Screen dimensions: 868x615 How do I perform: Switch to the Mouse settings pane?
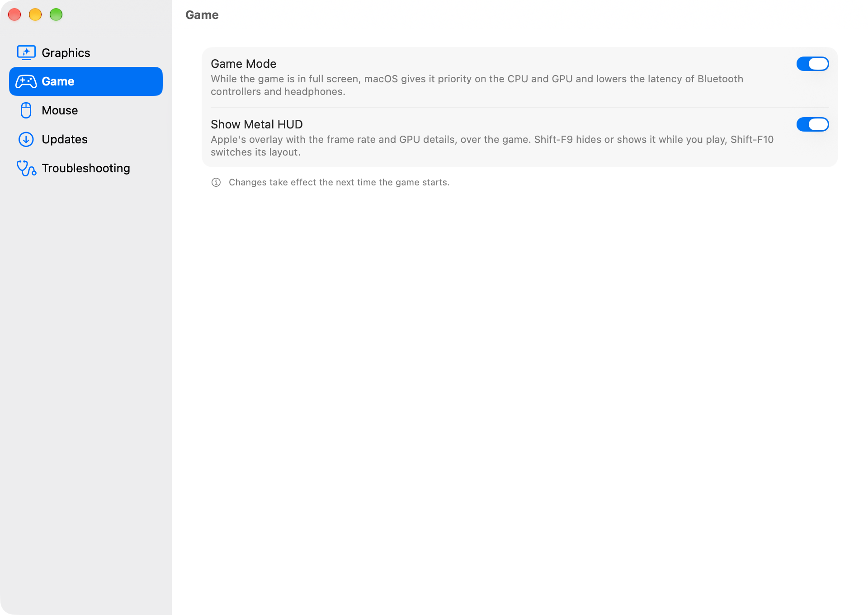(x=86, y=110)
